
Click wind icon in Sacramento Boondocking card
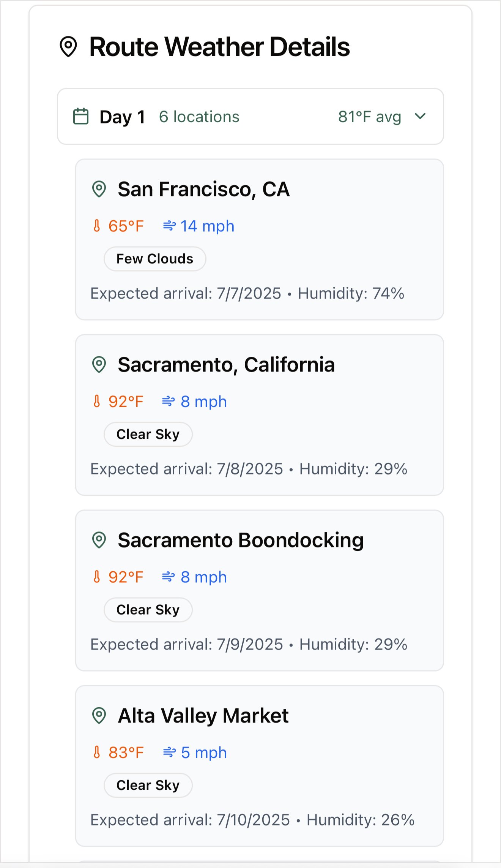click(x=168, y=577)
